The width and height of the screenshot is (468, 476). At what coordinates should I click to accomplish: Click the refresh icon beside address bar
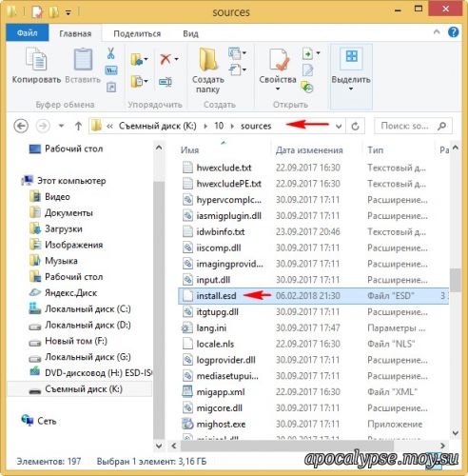[356, 127]
